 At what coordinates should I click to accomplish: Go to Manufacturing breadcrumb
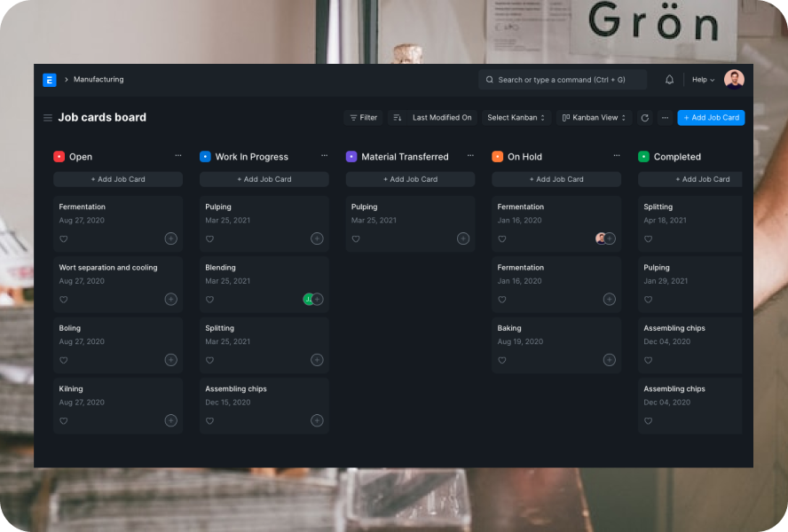pyautogui.click(x=98, y=80)
